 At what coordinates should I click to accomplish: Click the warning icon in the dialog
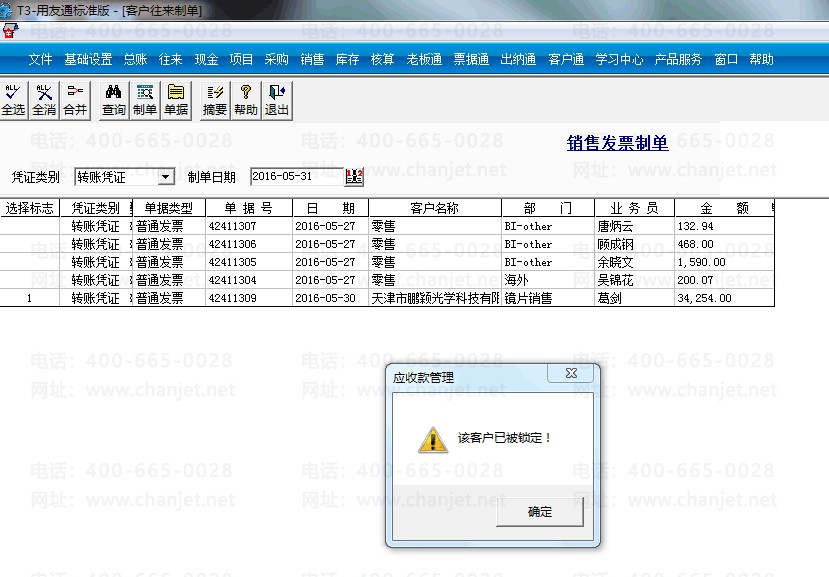click(x=433, y=439)
